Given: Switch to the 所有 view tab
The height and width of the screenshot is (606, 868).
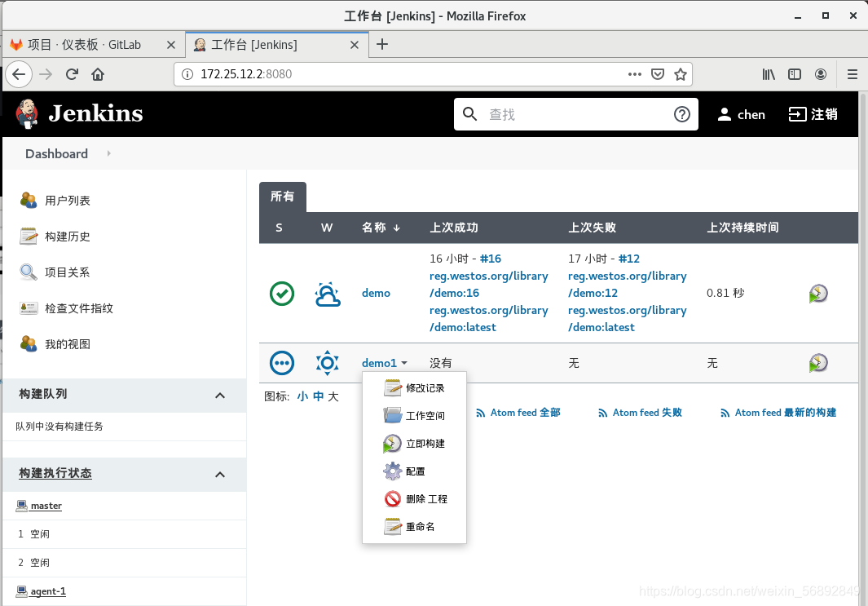Looking at the screenshot, I should (282, 197).
